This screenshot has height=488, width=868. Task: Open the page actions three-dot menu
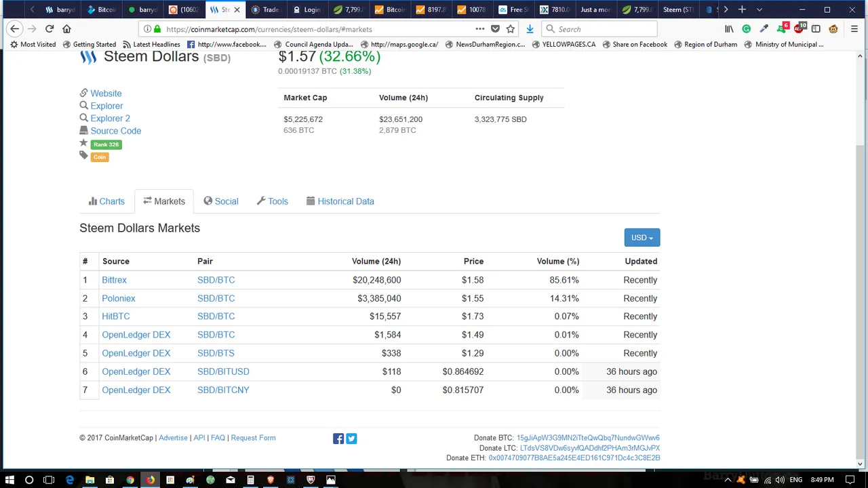pyautogui.click(x=480, y=29)
